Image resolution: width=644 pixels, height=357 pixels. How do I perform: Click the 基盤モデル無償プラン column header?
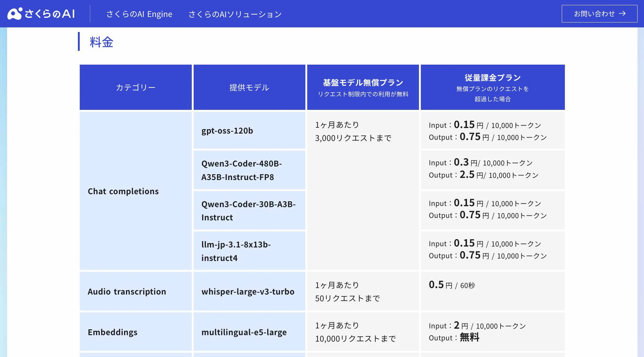coord(363,87)
